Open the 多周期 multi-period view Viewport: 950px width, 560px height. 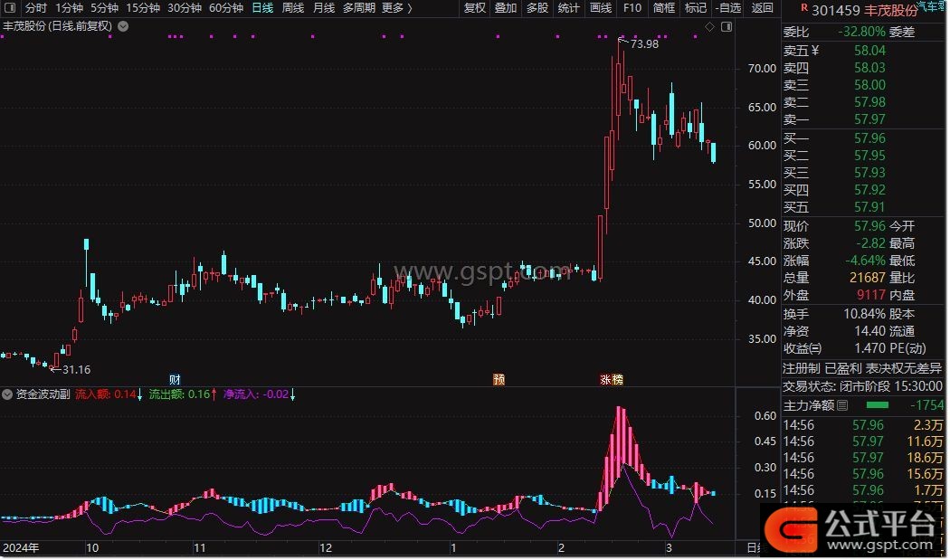pyautogui.click(x=359, y=8)
